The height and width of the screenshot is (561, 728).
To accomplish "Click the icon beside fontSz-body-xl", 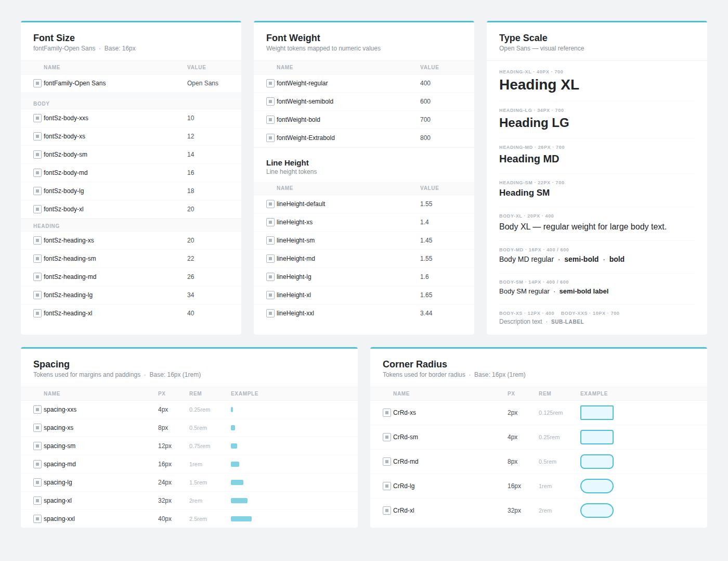I will [x=37, y=209].
